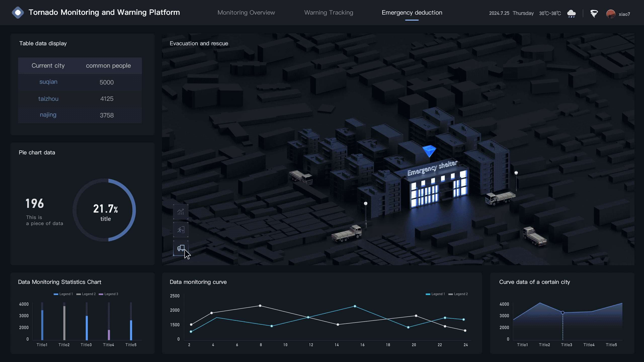Click the Title5 blue bar
This screenshot has width=644, height=362.
coord(131,330)
